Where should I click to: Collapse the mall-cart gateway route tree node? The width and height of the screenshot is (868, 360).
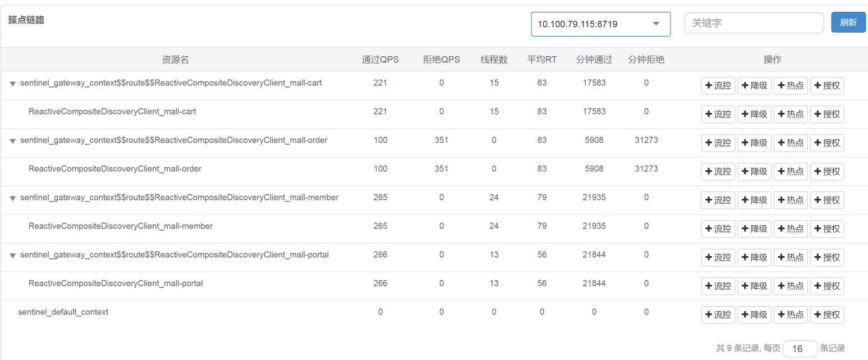pyautogui.click(x=12, y=84)
